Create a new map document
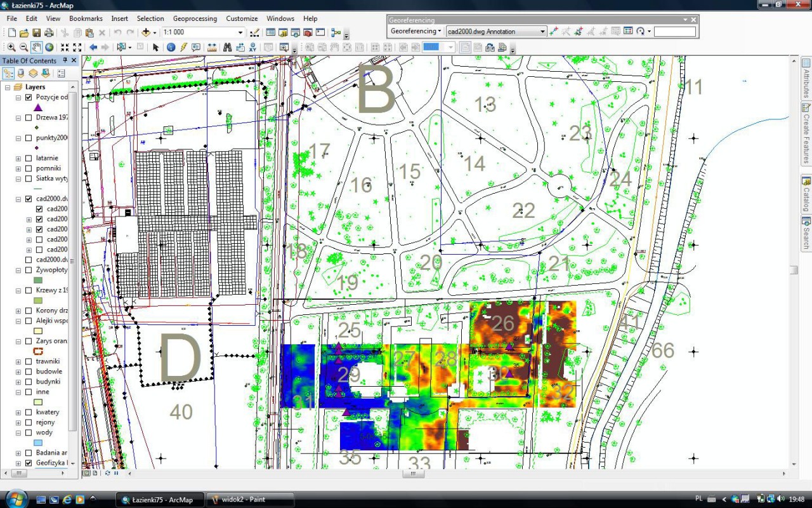The height and width of the screenshot is (508, 812). 11,32
